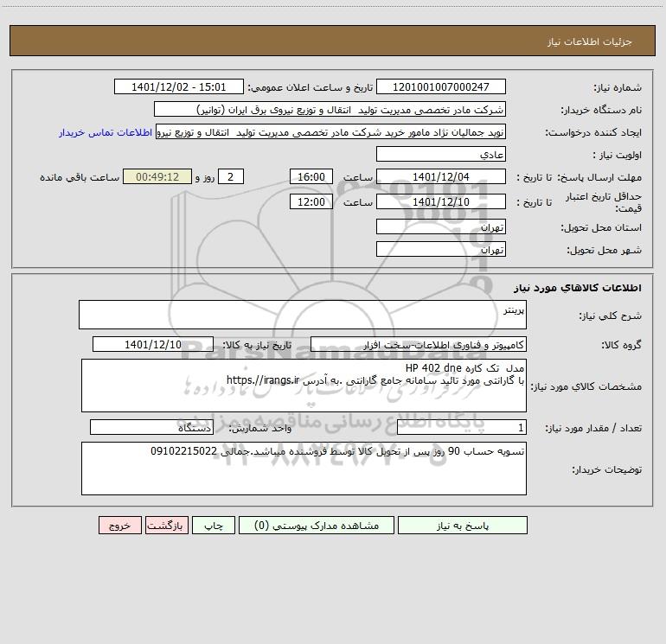The image size is (666, 644).
Task: Click label توضیحات خریدار
Action: pos(607,469)
